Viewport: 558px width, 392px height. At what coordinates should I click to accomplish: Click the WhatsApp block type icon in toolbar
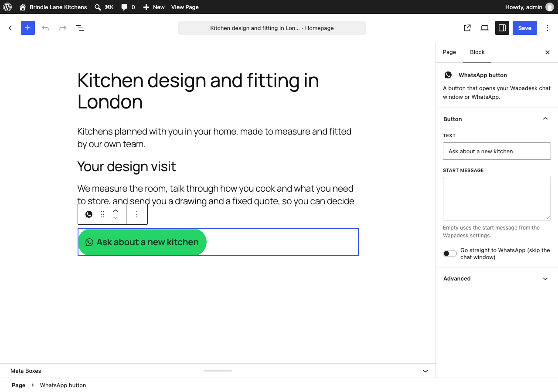[x=89, y=214]
